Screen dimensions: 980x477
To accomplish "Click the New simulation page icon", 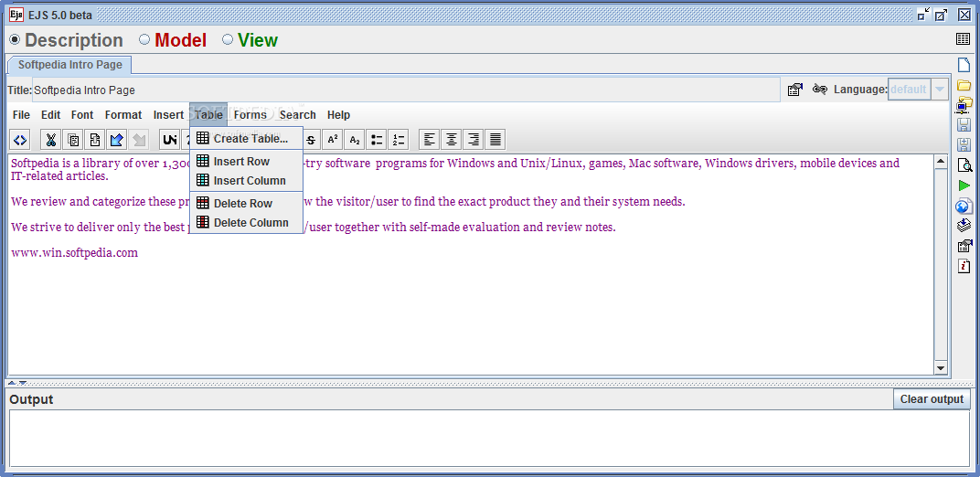I will point(964,65).
